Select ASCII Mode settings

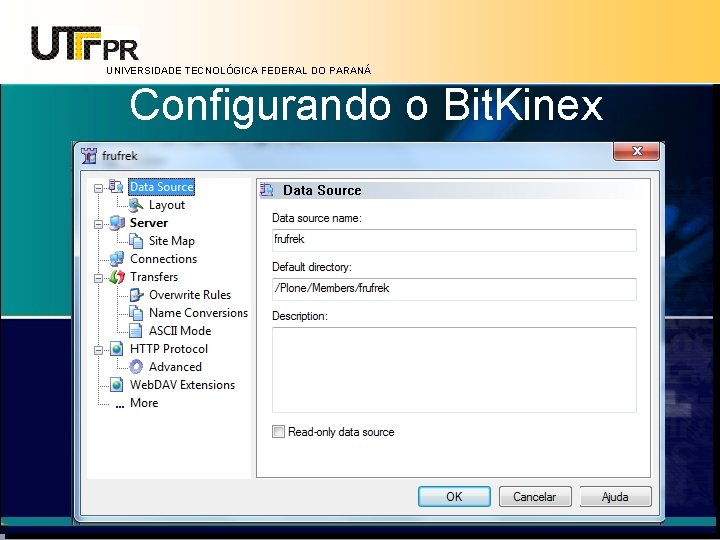pyautogui.click(x=180, y=331)
